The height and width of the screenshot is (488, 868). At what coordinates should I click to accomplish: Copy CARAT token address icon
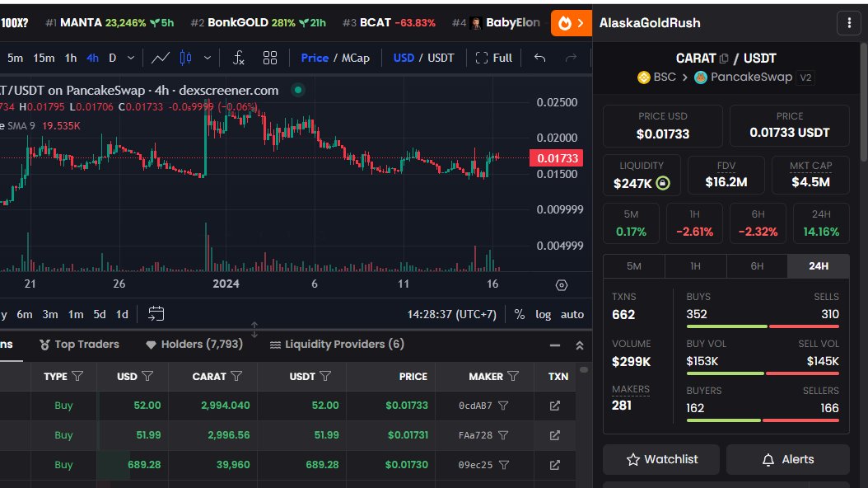724,59
